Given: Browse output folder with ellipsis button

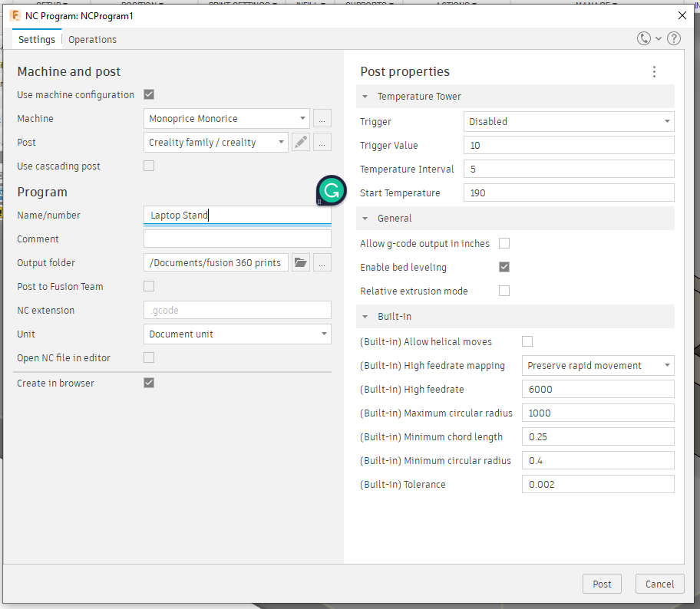Looking at the screenshot, I should (x=322, y=263).
